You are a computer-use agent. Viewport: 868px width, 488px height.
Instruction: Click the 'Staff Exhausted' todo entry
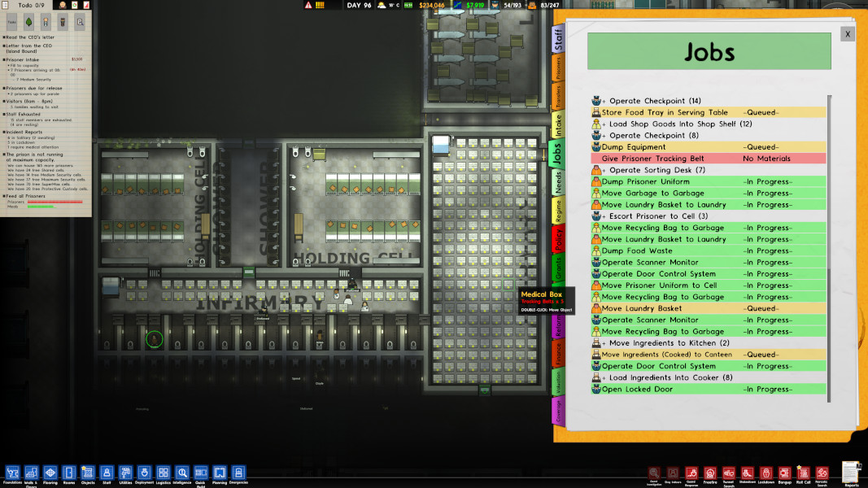[24, 114]
